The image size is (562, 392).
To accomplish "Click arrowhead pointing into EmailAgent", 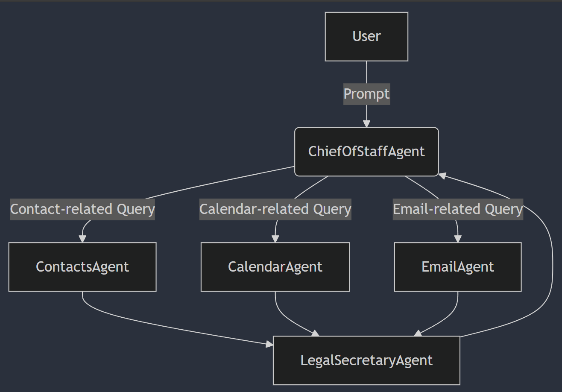I will (x=458, y=239).
